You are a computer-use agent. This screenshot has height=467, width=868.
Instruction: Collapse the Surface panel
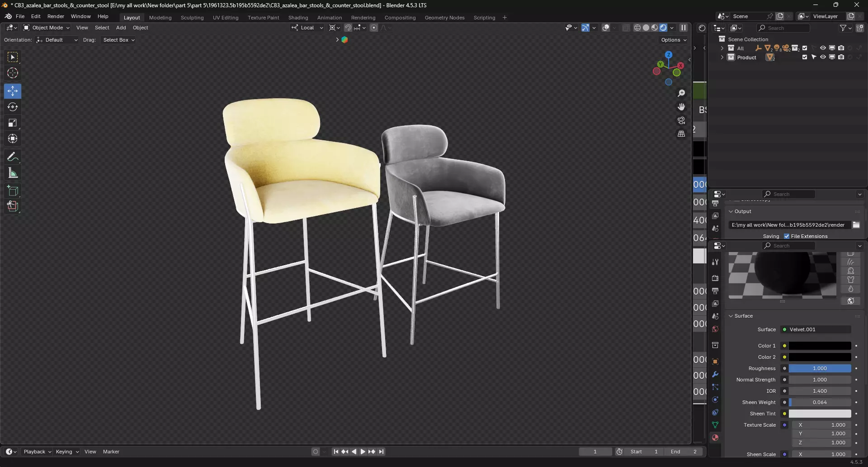point(731,316)
